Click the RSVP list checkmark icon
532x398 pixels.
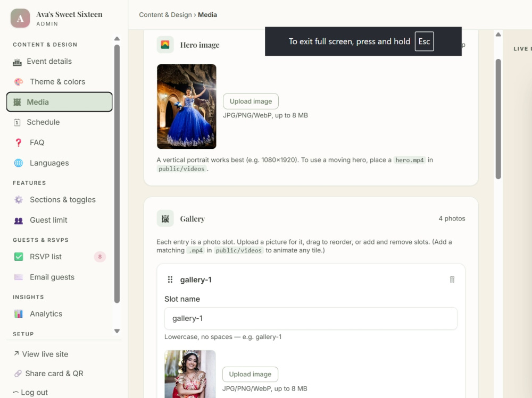point(19,257)
